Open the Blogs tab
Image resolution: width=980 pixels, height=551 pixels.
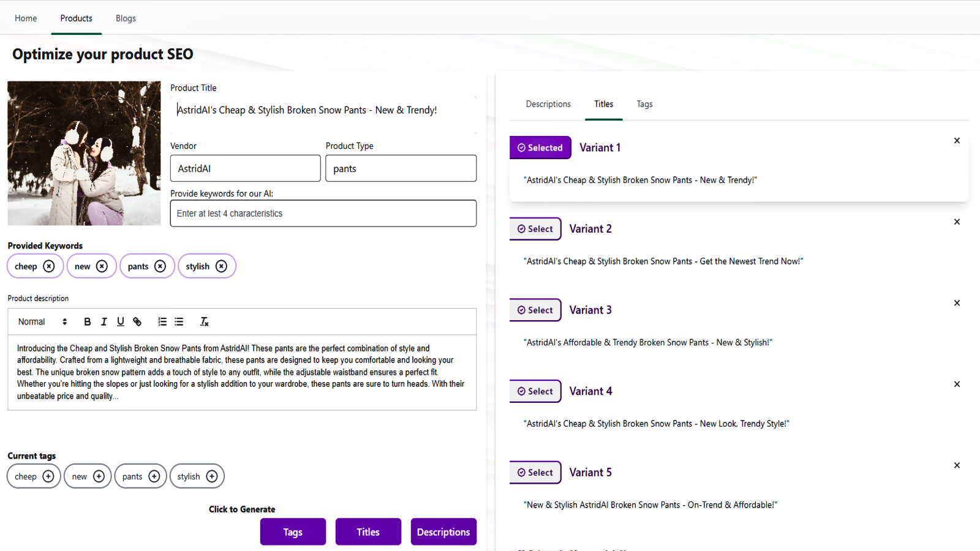click(126, 18)
